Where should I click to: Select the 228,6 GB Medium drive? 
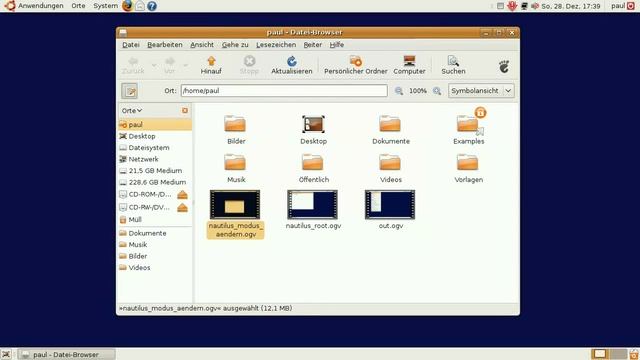(155, 182)
